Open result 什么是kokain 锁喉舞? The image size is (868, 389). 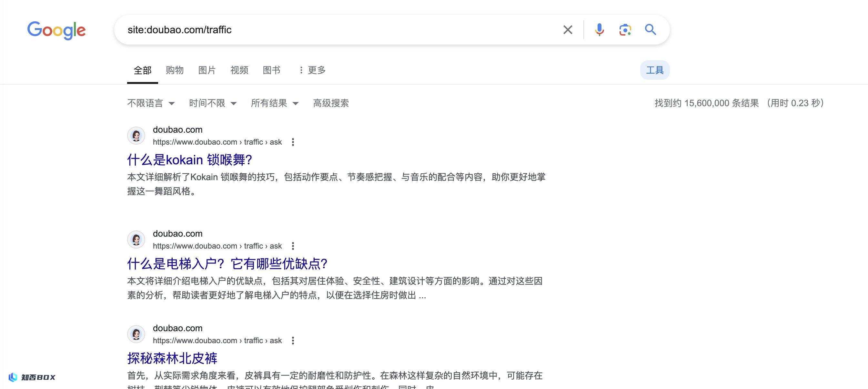(x=190, y=160)
